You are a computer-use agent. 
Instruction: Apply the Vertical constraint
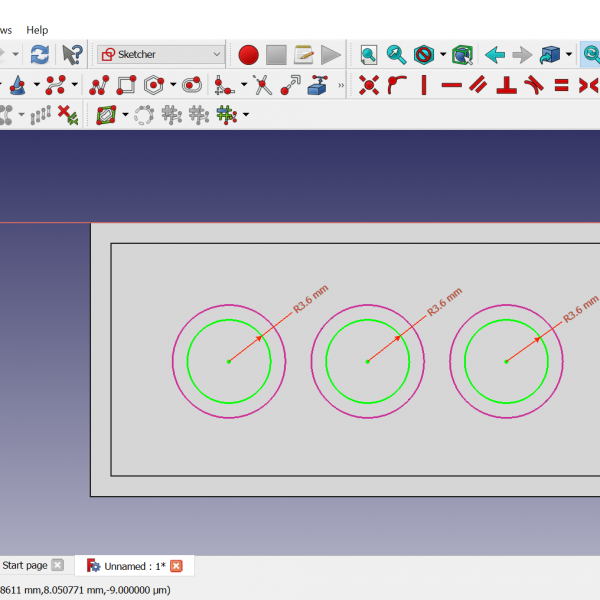tap(423, 85)
